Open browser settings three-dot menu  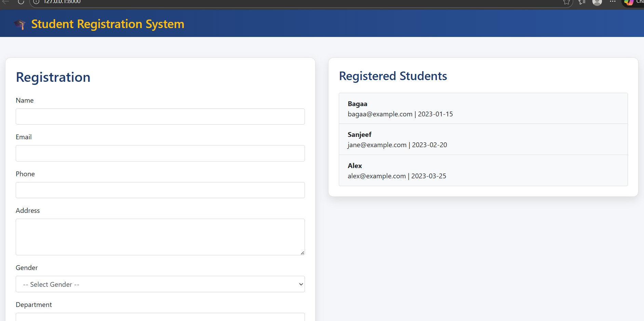pyautogui.click(x=613, y=2)
